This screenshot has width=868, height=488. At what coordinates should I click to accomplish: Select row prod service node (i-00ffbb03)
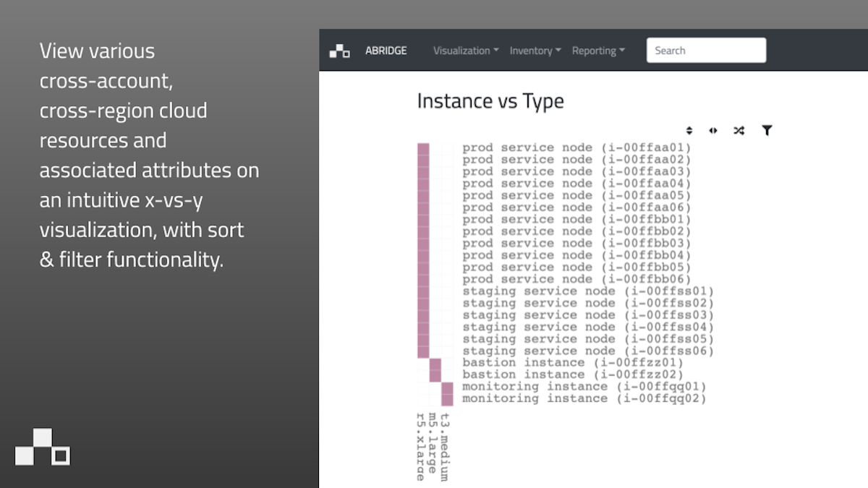click(576, 244)
